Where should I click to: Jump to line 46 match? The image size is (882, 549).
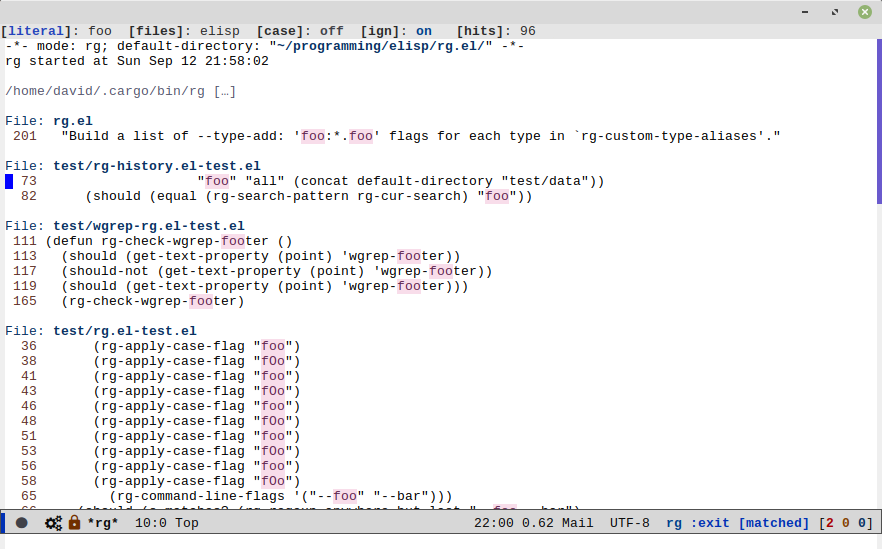(x=161, y=406)
